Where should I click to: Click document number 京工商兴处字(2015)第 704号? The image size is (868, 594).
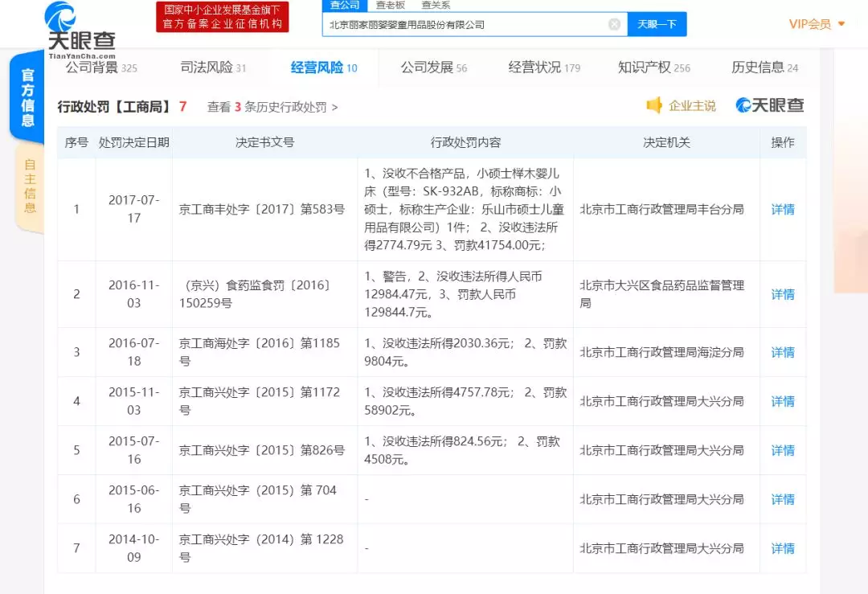(257, 499)
